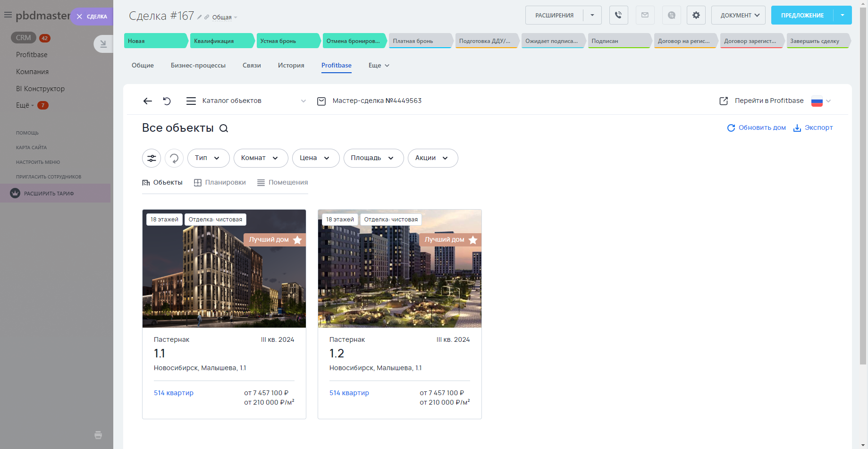This screenshot has height=449, width=868.
Task: Click the back arrow in catalog
Action: [x=148, y=101]
